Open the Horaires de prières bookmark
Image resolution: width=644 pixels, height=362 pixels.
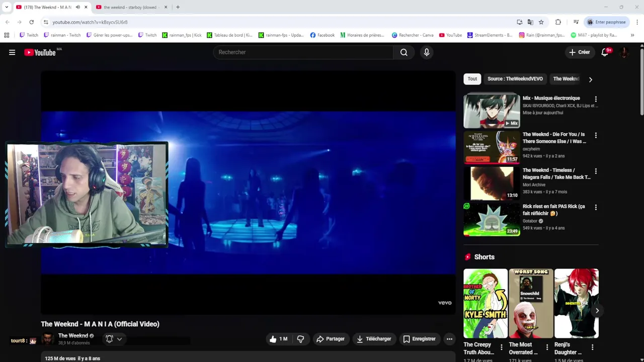click(x=362, y=35)
